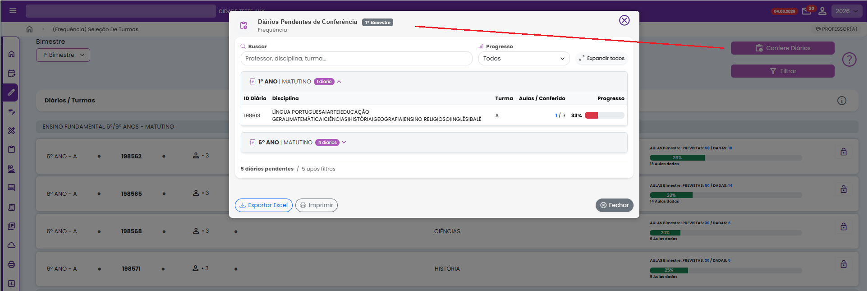Click the Exportar Excel button
Viewport: 868px width, 291px height.
[264, 205]
